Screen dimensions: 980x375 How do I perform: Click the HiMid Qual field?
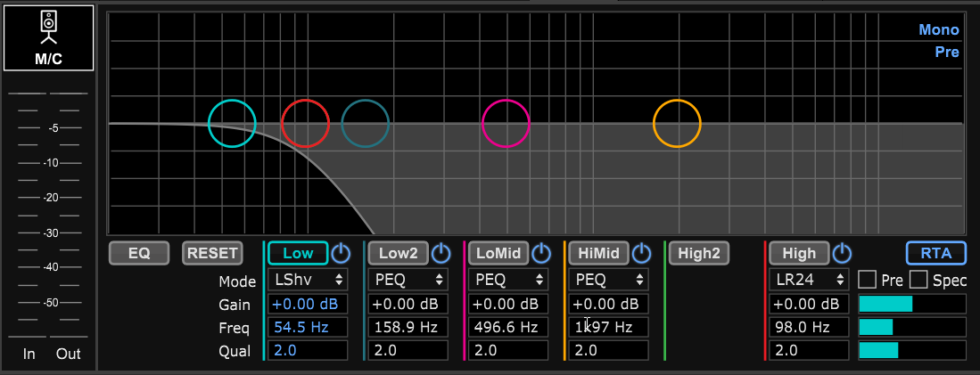(608, 350)
